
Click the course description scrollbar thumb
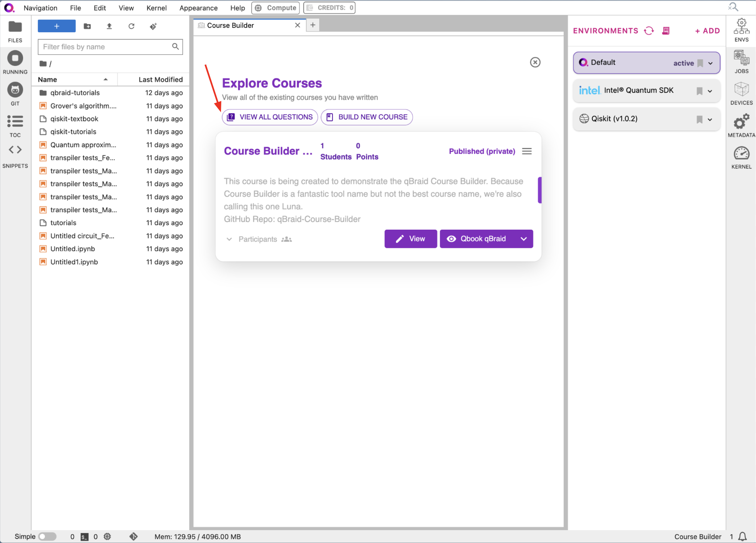[539, 190]
